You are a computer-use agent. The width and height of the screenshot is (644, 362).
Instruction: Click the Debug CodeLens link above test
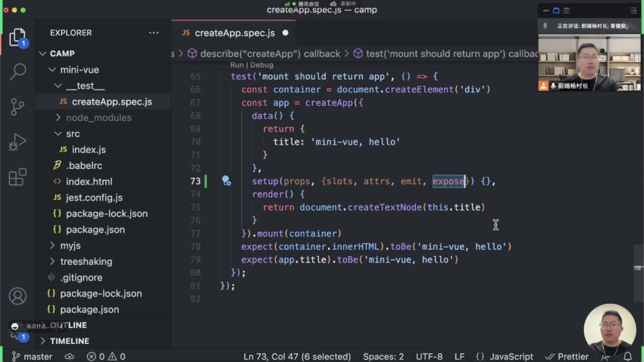click(x=261, y=65)
